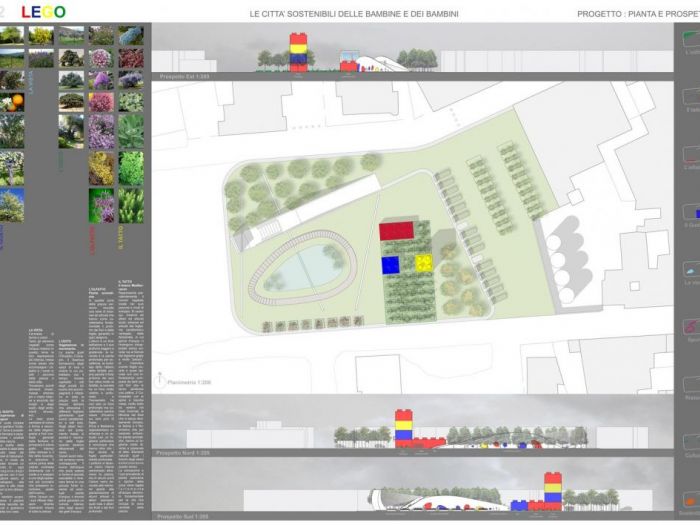Click the LEGO brick tower in Prospetto Nord
Viewport: 700px width, 525px height.
tap(404, 428)
